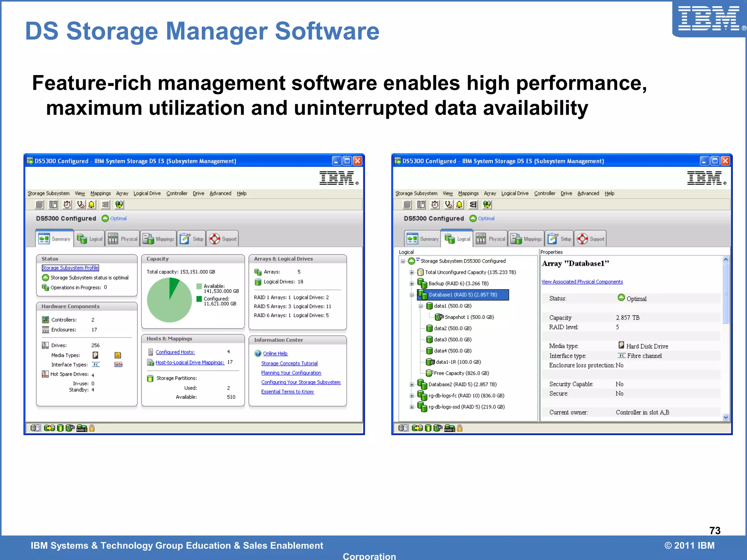Open the Advanced menu in the Logical window
The width and height of the screenshot is (747, 560).
pyautogui.click(x=588, y=193)
